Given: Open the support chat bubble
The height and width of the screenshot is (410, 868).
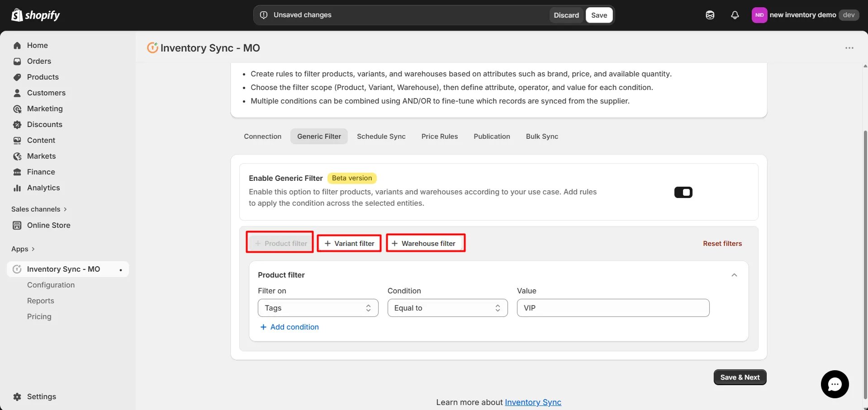Looking at the screenshot, I should tap(835, 384).
